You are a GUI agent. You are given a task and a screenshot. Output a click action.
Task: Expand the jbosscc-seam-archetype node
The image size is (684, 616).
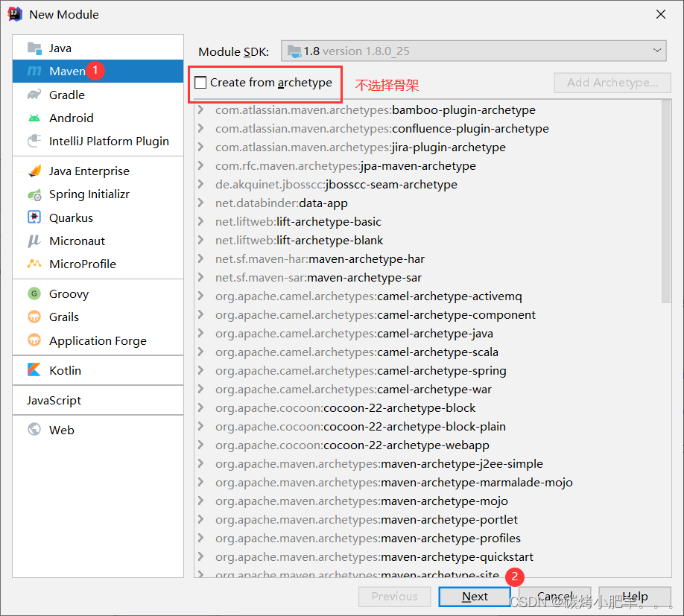200,185
